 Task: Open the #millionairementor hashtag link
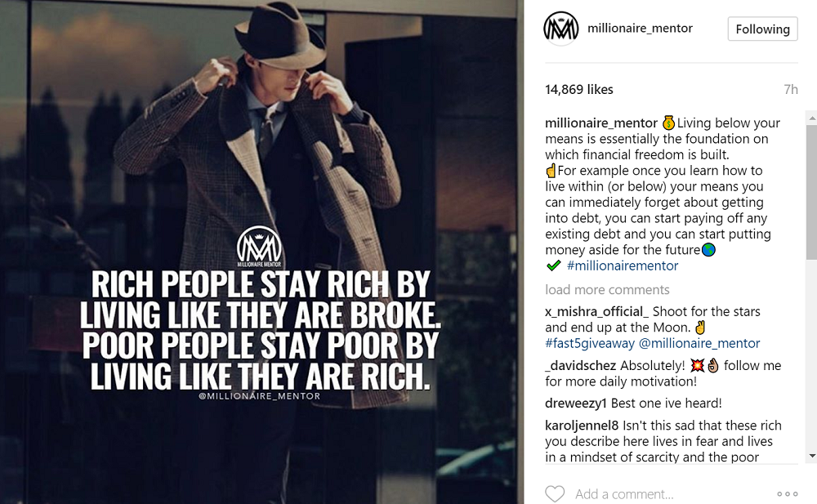[x=622, y=265]
